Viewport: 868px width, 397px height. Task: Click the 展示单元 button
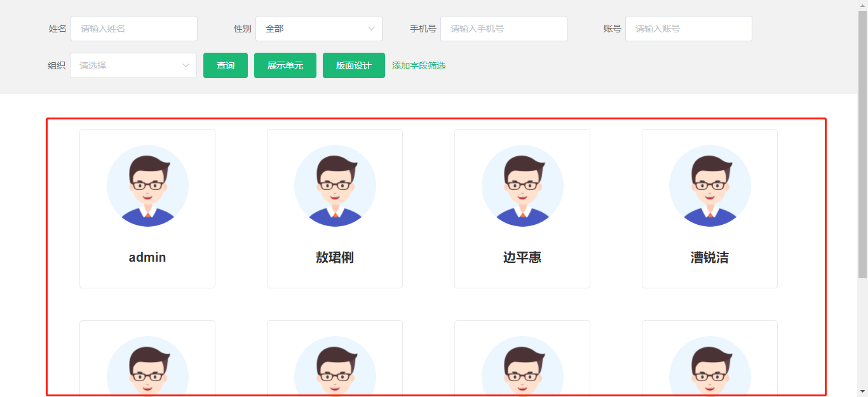coord(285,65)
